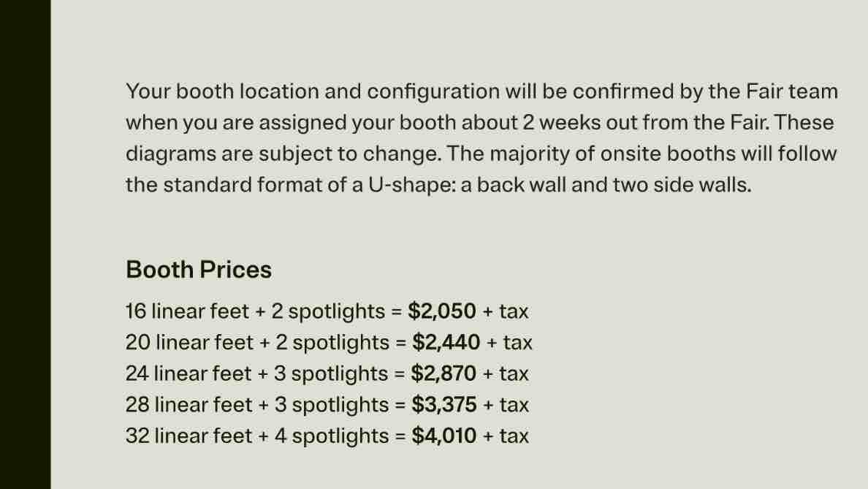Click '+ tax' after the $2,050 price
Image resolution: width=868 pixels, height=489 pixels.
pos(506,311)
